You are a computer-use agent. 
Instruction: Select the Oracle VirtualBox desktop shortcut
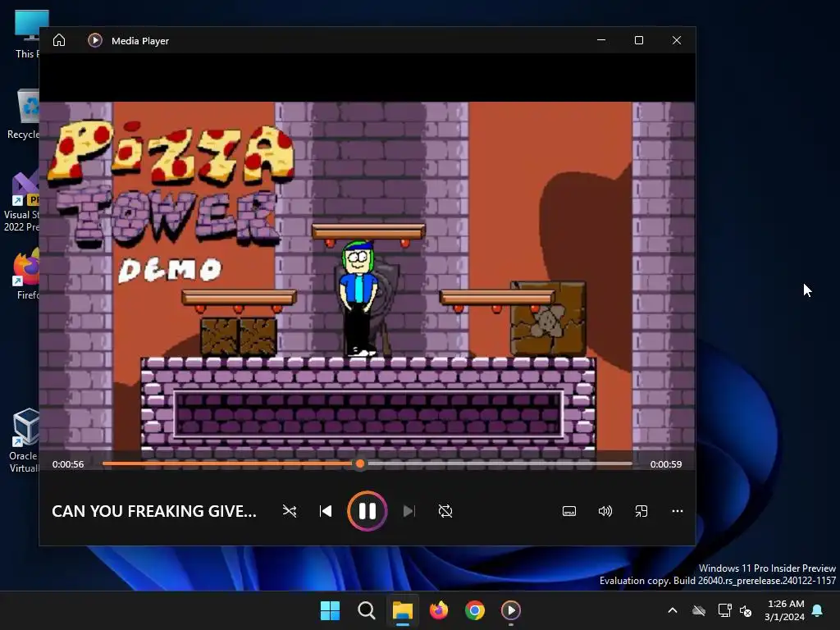(24, 441)
